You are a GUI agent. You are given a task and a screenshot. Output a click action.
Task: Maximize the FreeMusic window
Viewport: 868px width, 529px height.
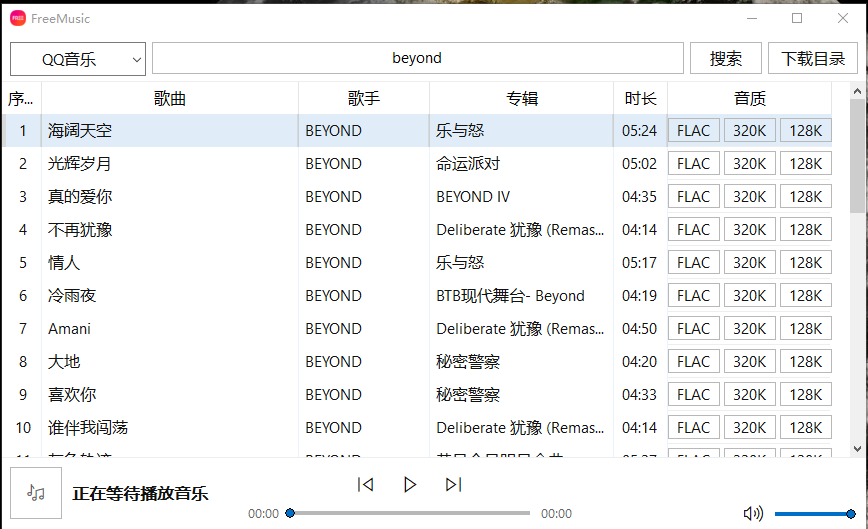[797, 18]
